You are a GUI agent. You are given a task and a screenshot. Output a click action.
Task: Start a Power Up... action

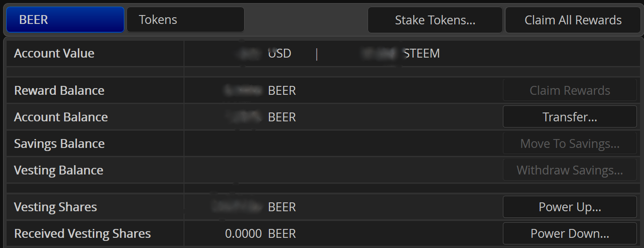coord(570,207)
